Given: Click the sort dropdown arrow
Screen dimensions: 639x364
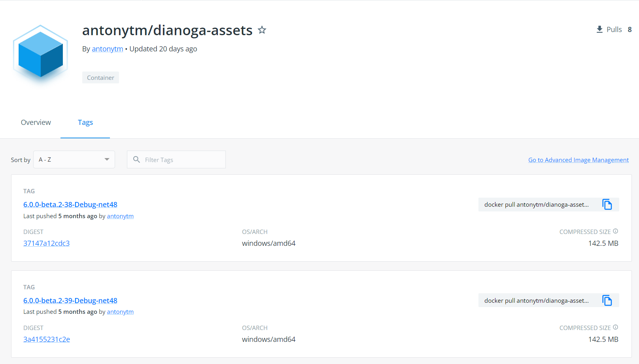Looking at the screenshot, I should pyautogui.click(x=106, y=159).
